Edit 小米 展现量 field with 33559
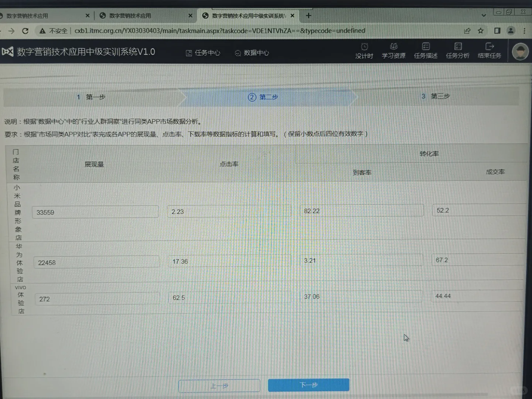Screen dimensions: 532x399 [95, 212]
